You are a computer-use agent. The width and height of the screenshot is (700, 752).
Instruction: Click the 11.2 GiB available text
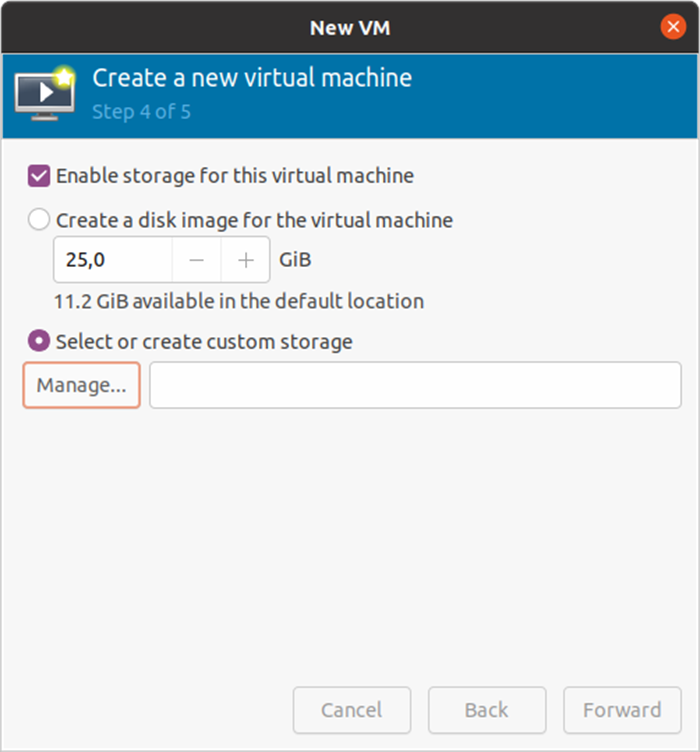(240, 301)
